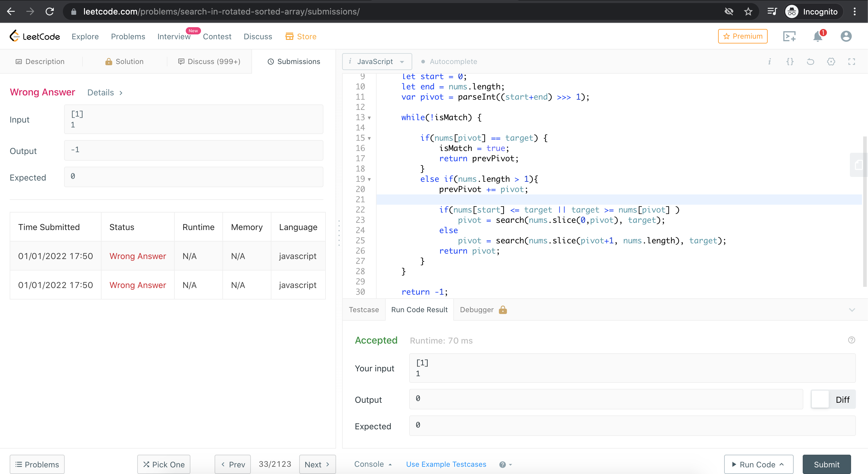Image resolution: width=868 pixels, height=474 pixels.
Task: Reset code with the revert arrow icon
Action: coord(810,62)
